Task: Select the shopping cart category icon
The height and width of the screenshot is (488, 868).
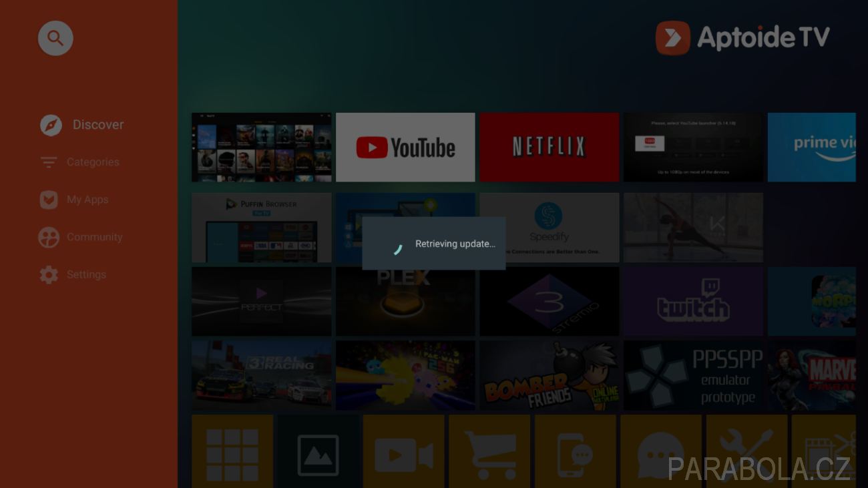Action: coord(489,451)
